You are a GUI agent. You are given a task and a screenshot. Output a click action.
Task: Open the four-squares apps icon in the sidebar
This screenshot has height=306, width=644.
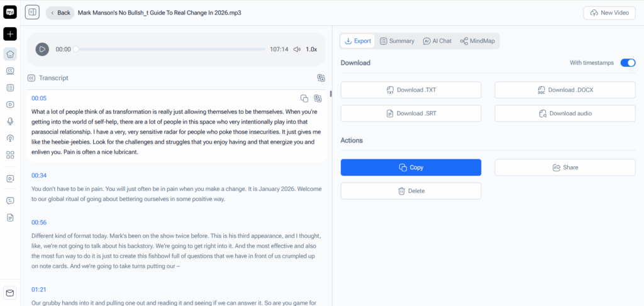10,155
